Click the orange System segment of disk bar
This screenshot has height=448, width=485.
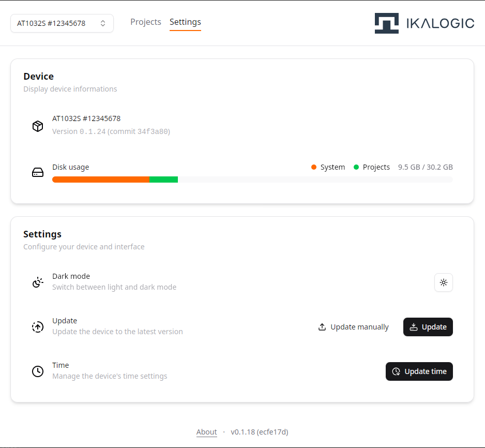[101, 180]
